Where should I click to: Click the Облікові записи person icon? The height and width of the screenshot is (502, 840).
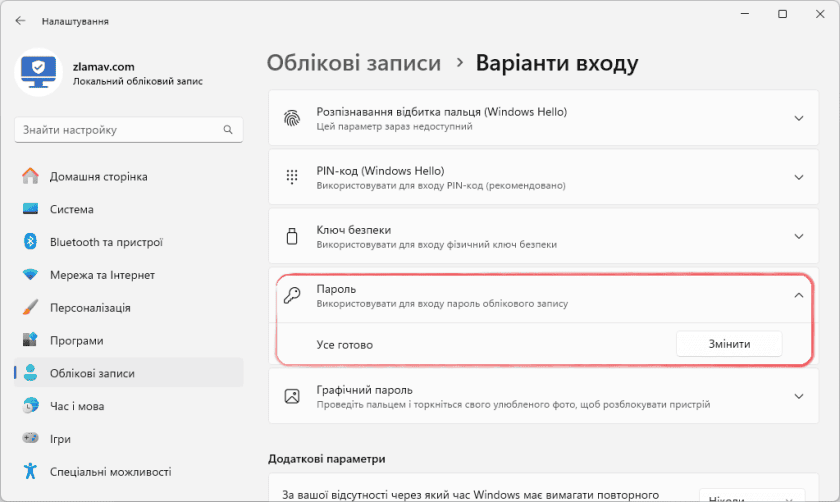tap(31, 373)
